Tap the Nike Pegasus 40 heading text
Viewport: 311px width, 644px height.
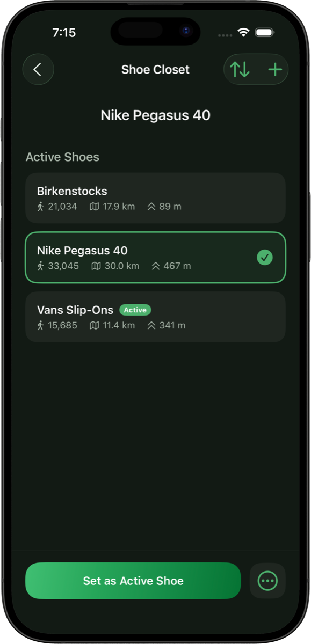click(x=155, y=115)
